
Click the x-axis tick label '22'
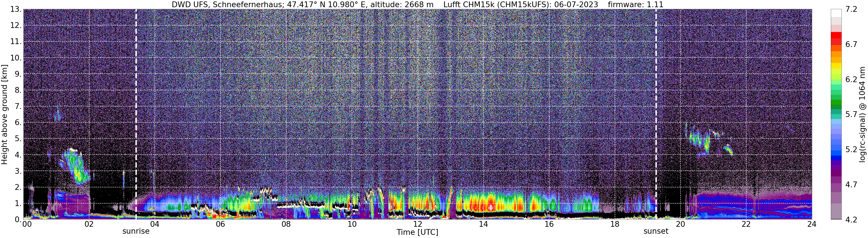[x=746, y=224]
